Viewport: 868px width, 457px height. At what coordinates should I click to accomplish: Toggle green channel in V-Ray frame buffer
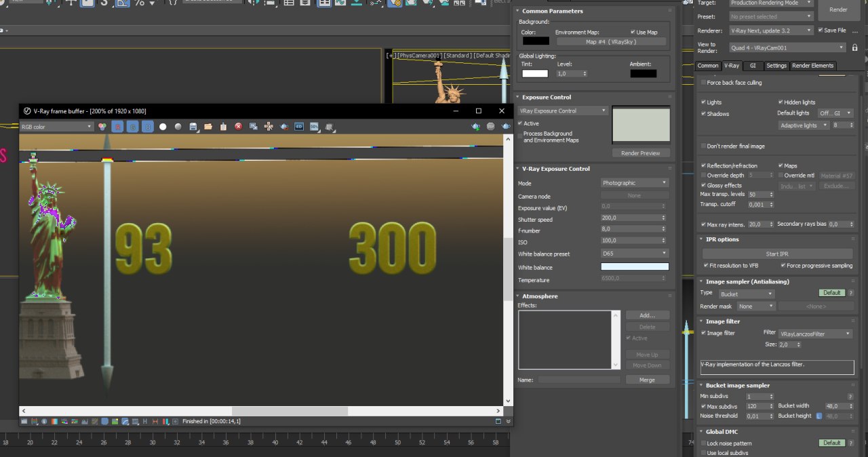click(133, 126)
